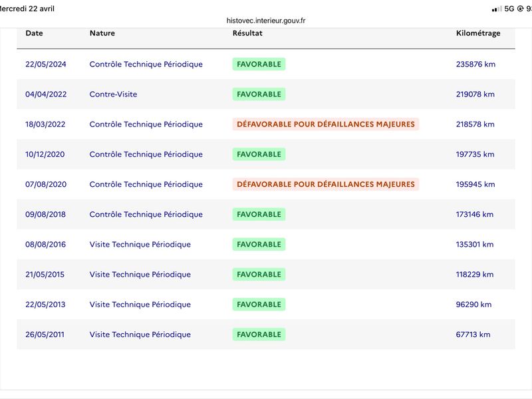Click the 235876 km mileage value

475,64
